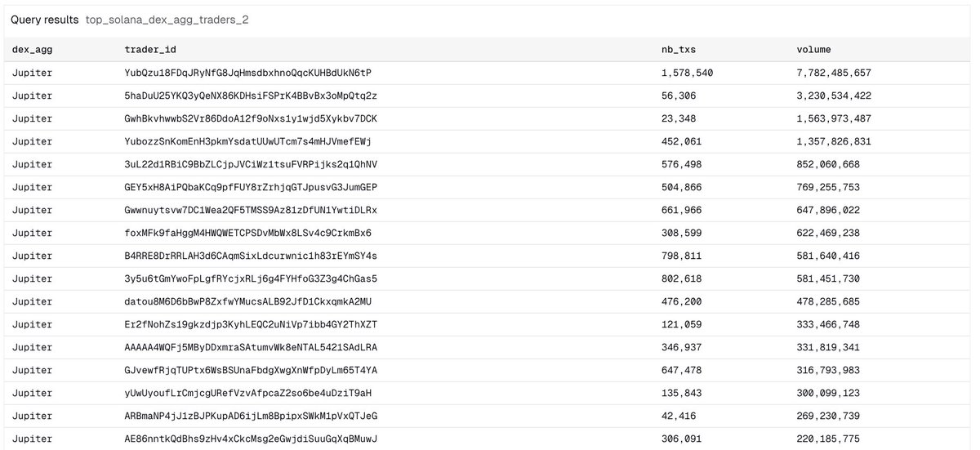Select trader id ARBmaNP4jJ1zBJPKupAD6ijLm8BpipxSWkM1pVxQTJeG
The height and width of the screenshot is (450, 980).
click(x=251, y=416)
